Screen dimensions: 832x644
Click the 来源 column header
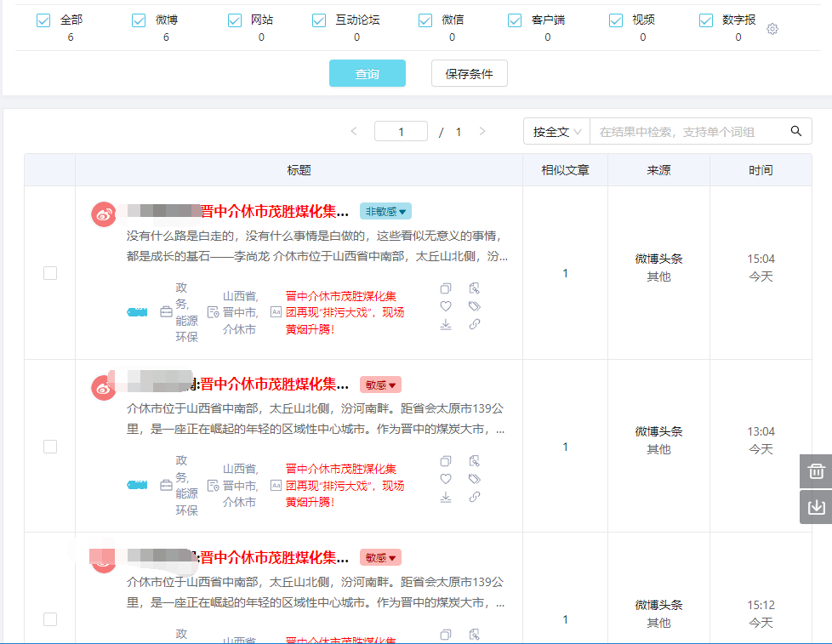(x=658, y=170)
